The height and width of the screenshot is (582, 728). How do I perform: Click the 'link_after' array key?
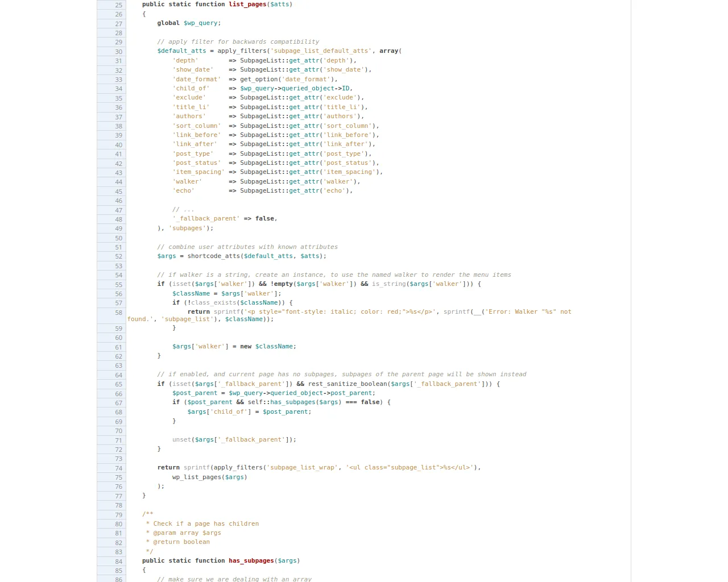coord(195,144)
